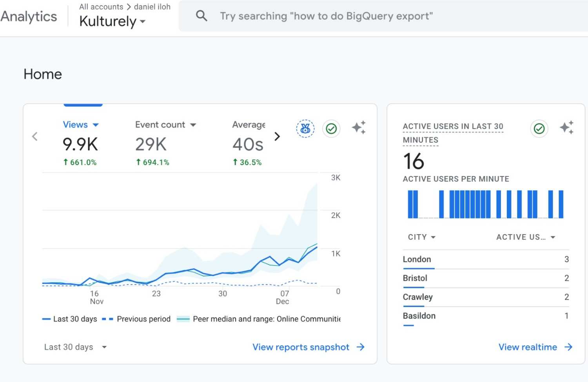Click the realtime card data quality checkmark
This screenshot has width=588, height=382.
pos(539,129)
